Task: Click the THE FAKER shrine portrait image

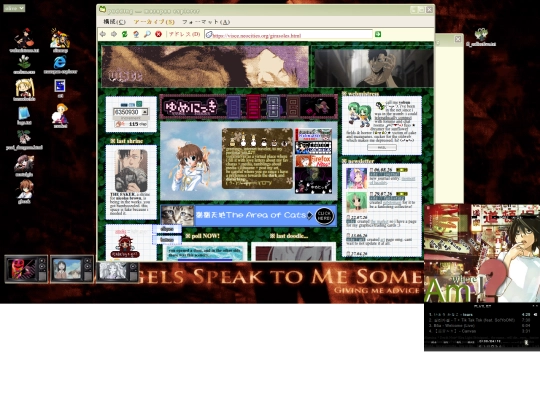Action: (x=131, y=170)
